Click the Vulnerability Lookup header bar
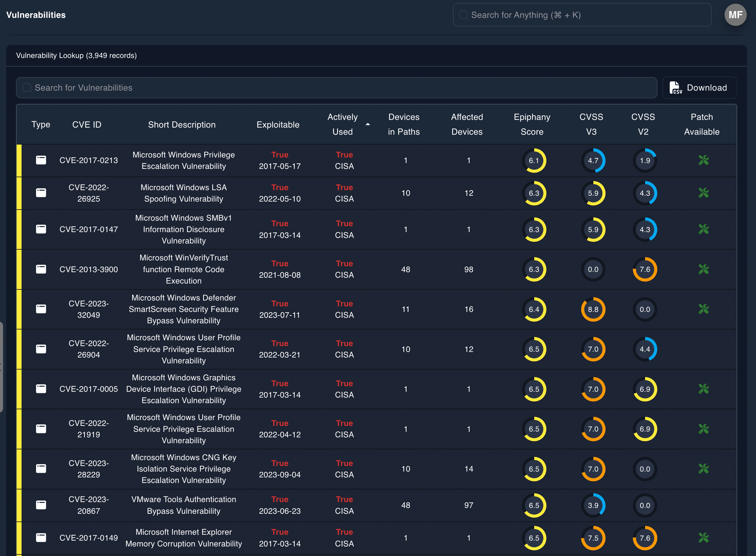The width and height of the screenshot is (756, 556). [76, 55]
